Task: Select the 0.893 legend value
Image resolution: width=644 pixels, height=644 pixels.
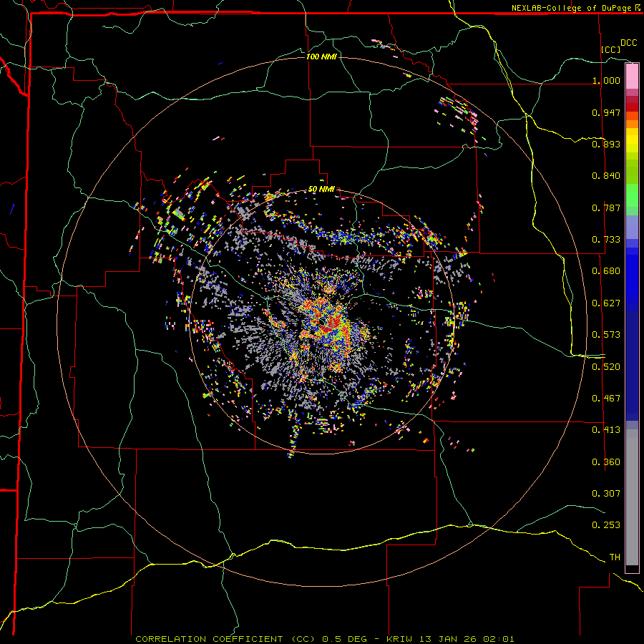Action: [x=606, y=144]
